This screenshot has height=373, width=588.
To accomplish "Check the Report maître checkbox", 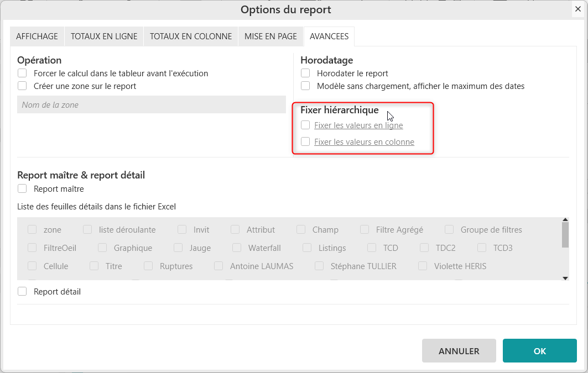I will 22,189.
